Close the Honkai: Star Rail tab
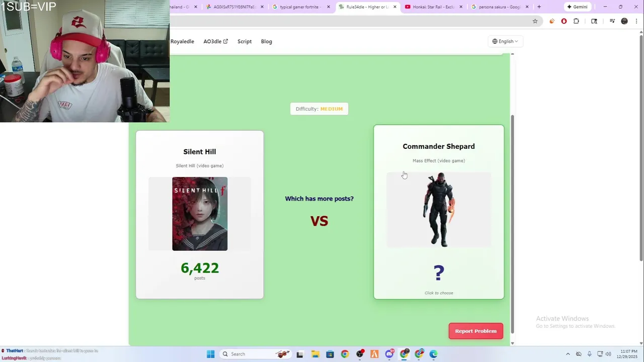The height and width of the screenshot is (362, 644). [461, 7]
